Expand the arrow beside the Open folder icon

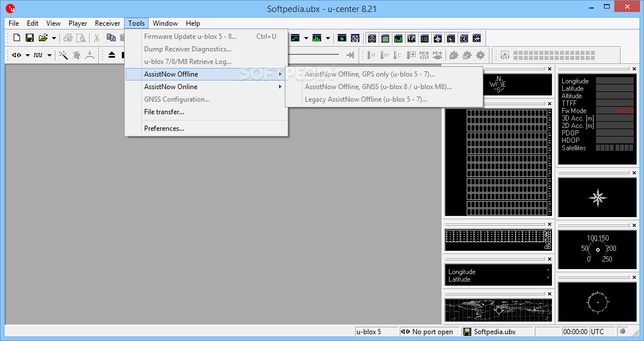coord(54,38)
